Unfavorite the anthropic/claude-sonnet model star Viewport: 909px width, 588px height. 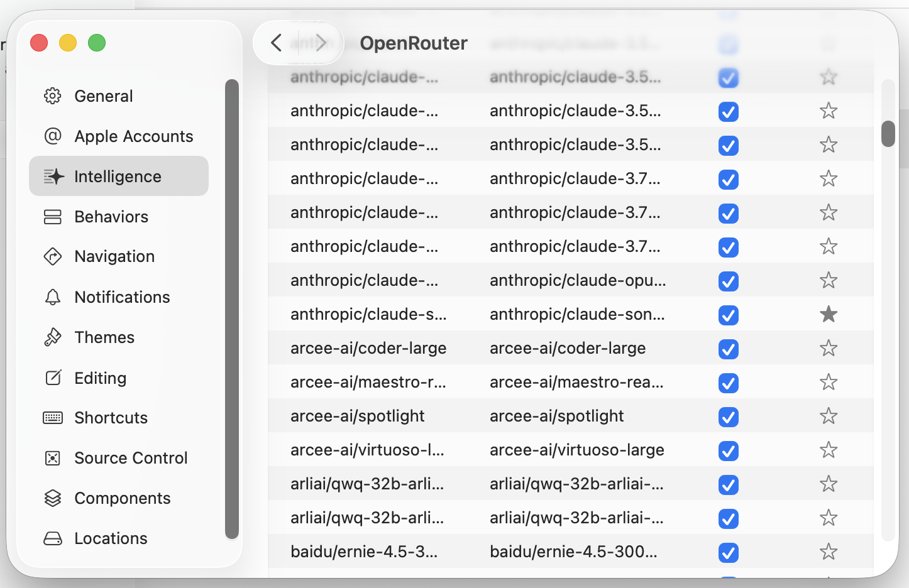(828, 315)
